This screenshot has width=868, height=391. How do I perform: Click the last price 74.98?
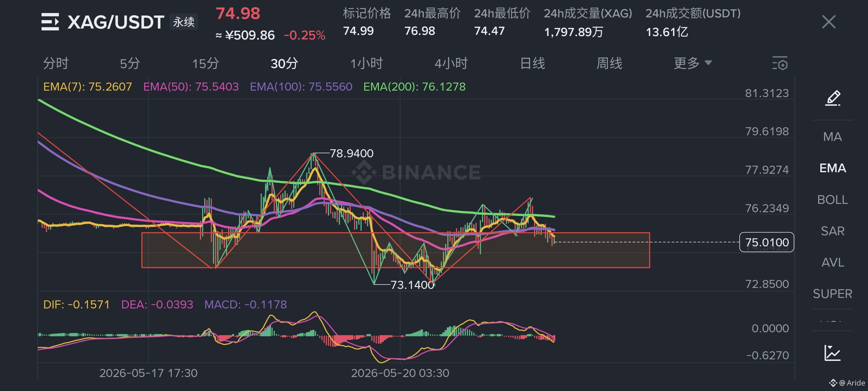point(238,13)
